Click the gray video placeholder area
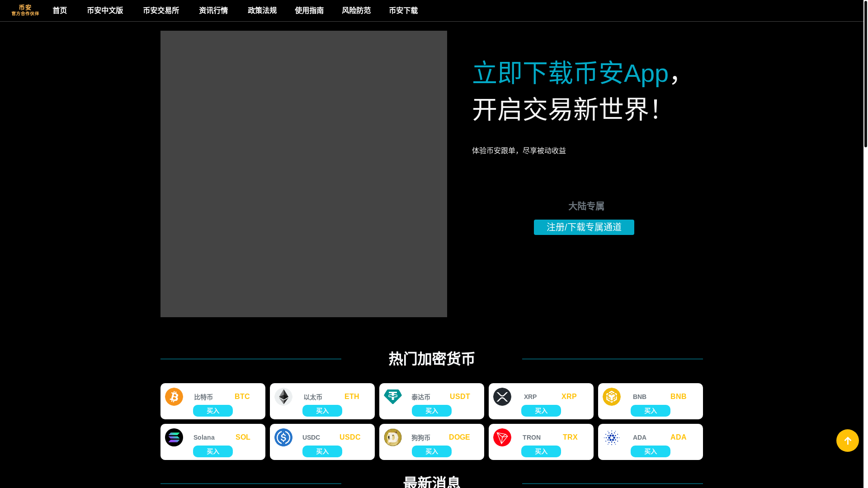Image resolution: width=868 pixels, height=488 pixels. point(304,174)
